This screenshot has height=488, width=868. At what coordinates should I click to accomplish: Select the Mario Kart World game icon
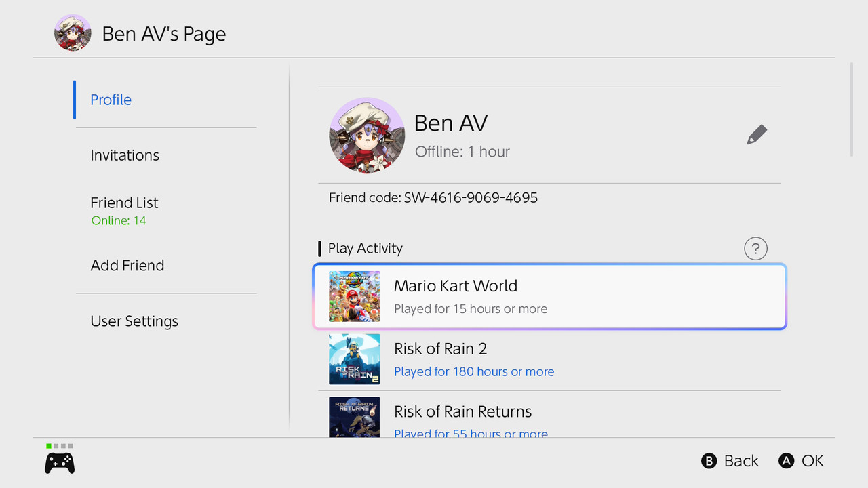tap(354, 296)
